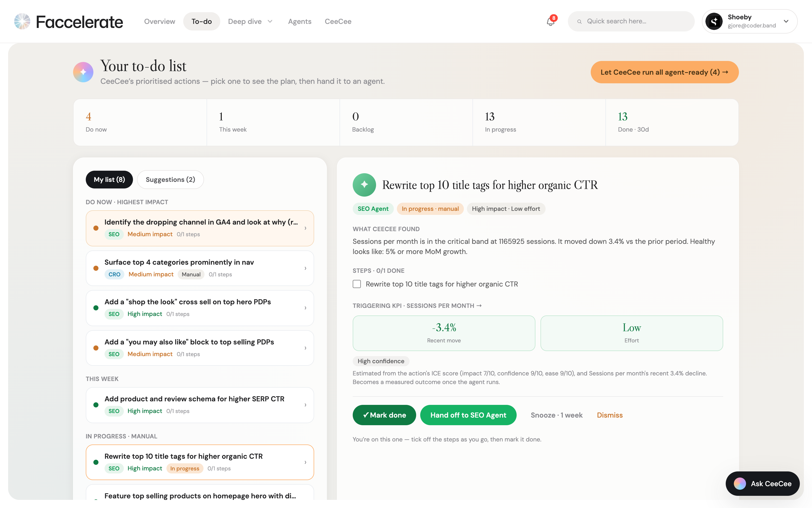Open the shop the look task chevron
This screenshot has width=812, height=508.
(x=305, y=308)
